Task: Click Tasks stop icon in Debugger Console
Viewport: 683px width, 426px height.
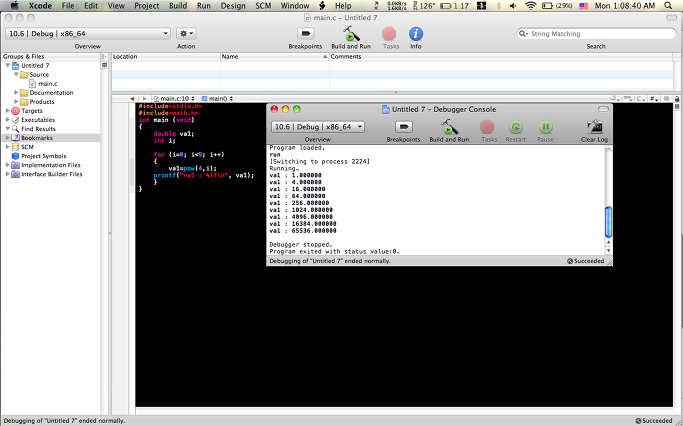Action: [487, 127]
